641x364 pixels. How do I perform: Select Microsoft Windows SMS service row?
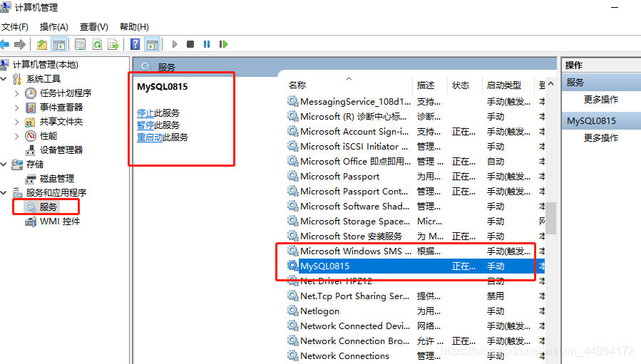416,251
